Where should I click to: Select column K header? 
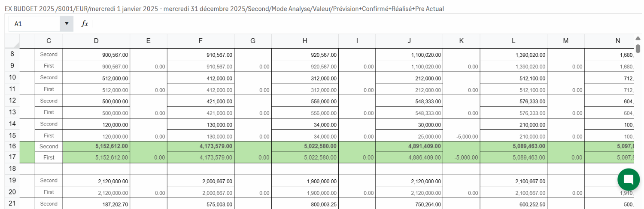461,41
